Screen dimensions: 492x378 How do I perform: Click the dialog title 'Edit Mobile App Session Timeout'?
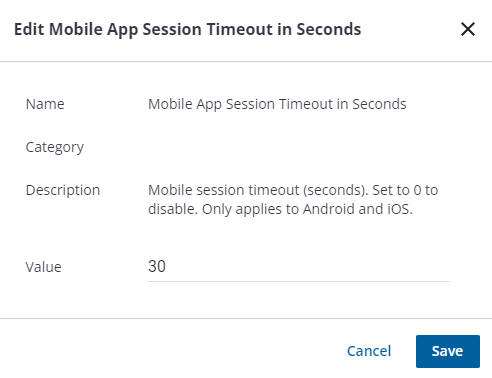(x=142, y=29)
